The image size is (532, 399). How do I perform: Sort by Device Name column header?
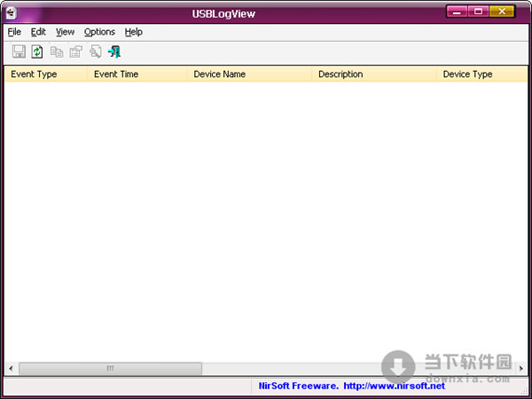coord(249,74)
